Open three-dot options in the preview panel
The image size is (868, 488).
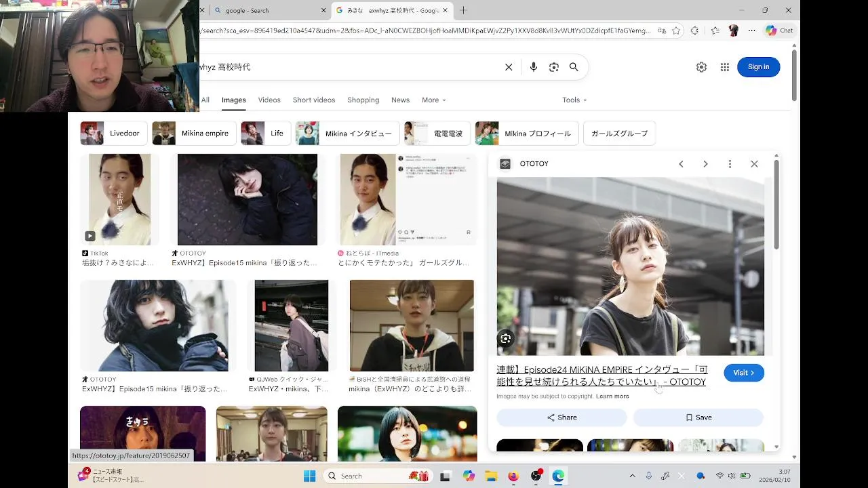point(730,164)
